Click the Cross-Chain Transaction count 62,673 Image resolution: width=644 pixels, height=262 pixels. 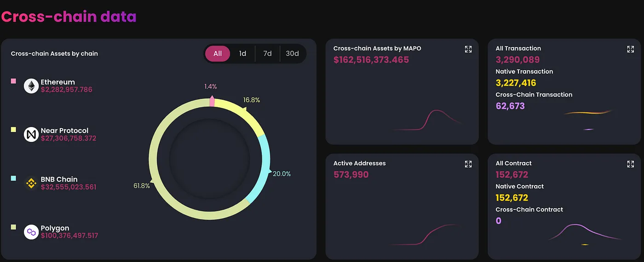click(510, 106)
